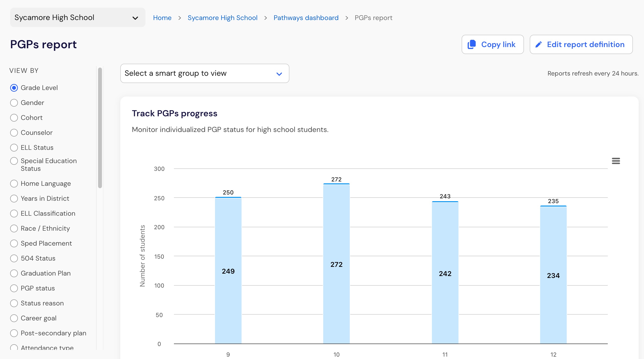Click the grade 12 bar labeled 234

[x=553, y=275]
